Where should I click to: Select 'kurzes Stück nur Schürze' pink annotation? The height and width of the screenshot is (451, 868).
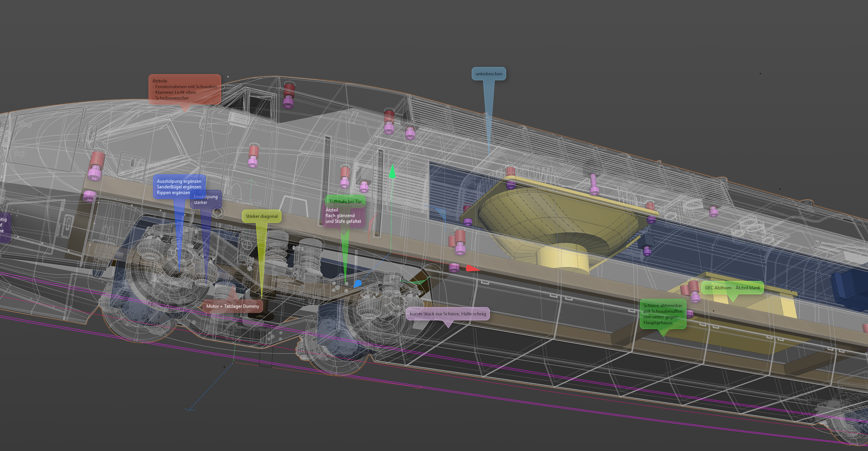[x=447, y=314]
